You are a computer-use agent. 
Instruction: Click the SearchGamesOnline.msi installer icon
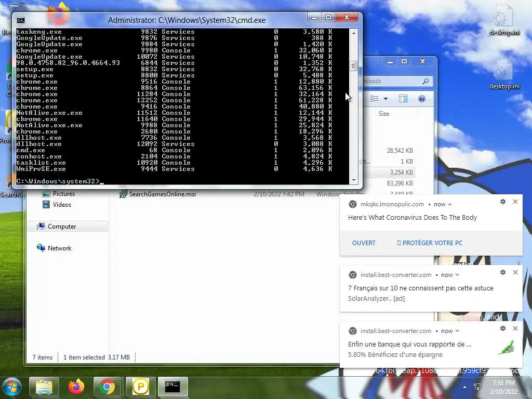[123, 194]
